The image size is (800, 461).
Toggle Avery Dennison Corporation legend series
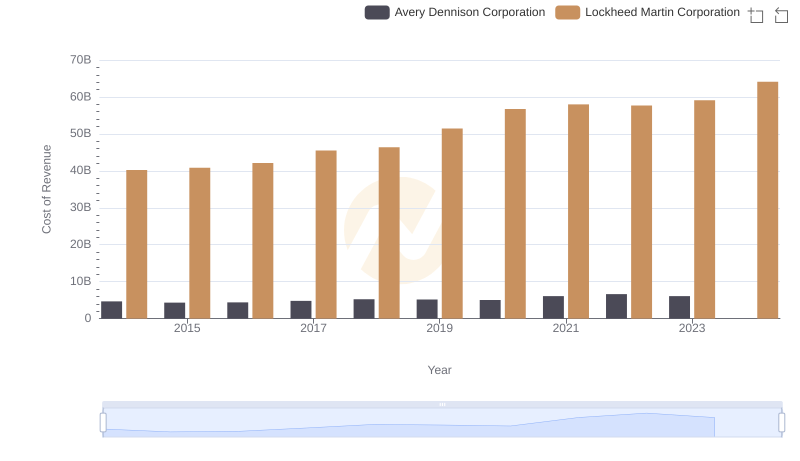pyautogui.click(x=455, y=12)
